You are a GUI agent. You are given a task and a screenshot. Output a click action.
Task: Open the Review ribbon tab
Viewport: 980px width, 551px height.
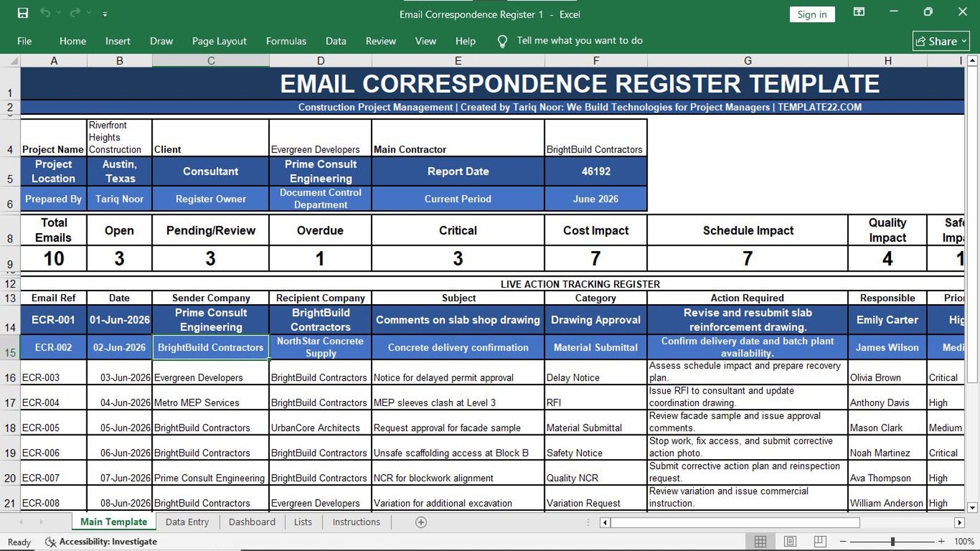[x=381, y=41]
